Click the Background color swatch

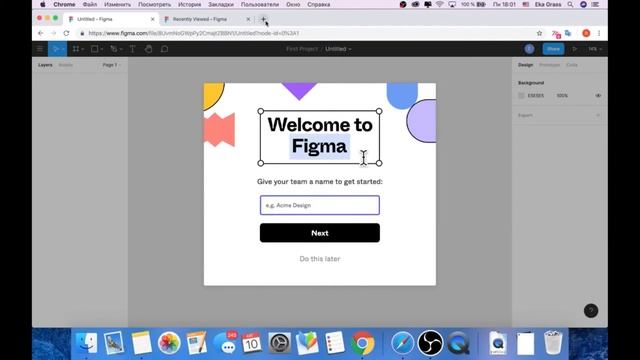[521, 96]
